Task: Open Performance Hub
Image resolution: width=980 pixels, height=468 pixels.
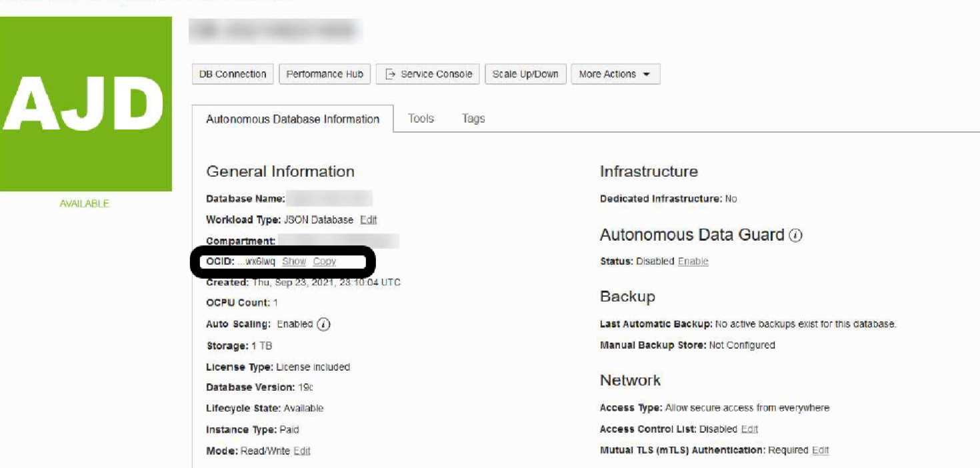Action: click(x=325, y=74)
